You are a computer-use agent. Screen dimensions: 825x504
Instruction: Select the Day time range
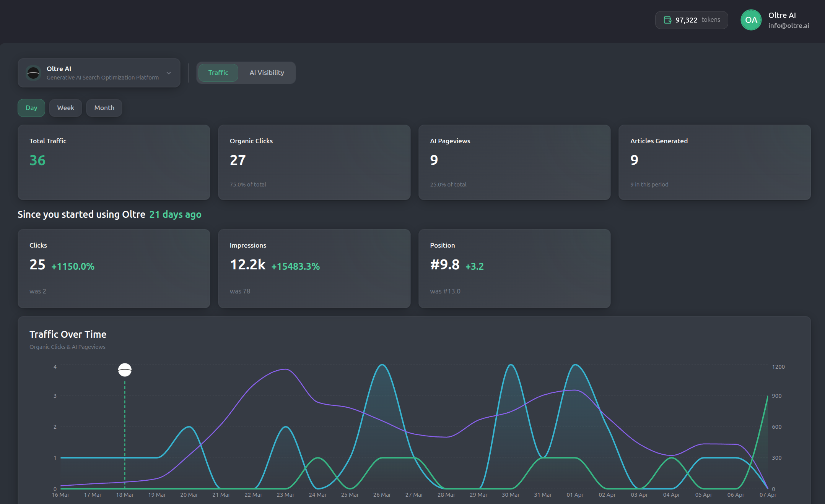[31, 108]
